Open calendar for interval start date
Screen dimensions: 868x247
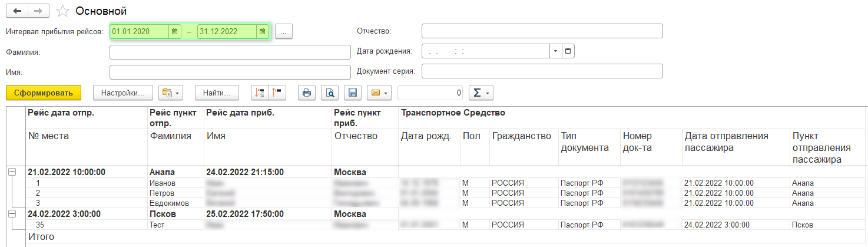pos(175,32)
